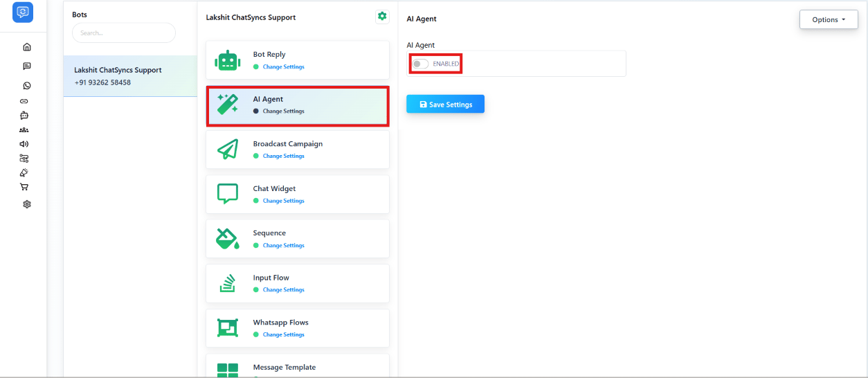Open the flow builder sidebar icon
868x378 pixels.
click(x=24, y=159)
